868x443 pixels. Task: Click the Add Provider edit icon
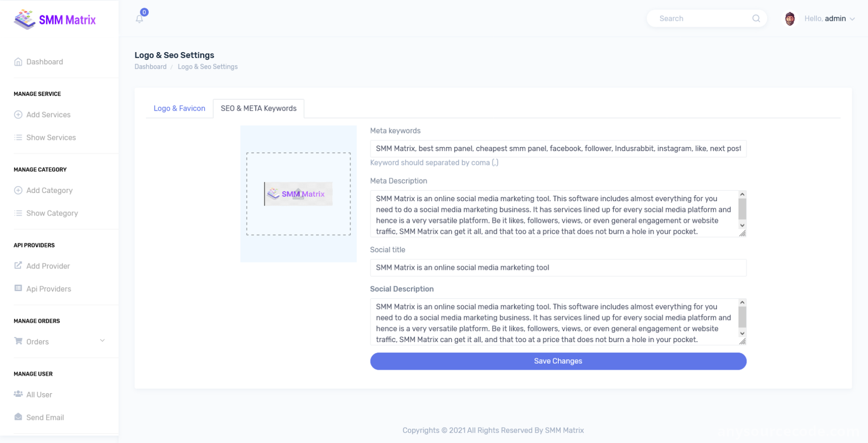pyautogui.click(x=18, y=265)
